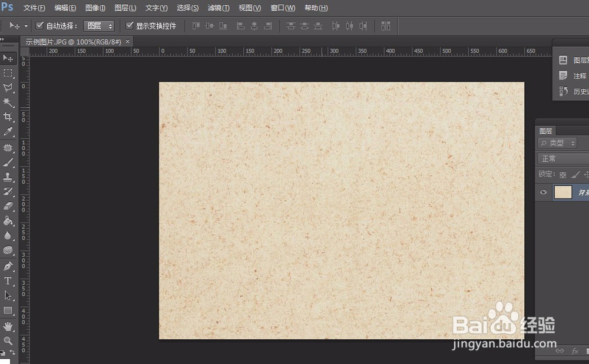Hide the 背景 layer with eye icon
Image resolution: width=589 pixels, height=364 pixels.
pos(543,192)
